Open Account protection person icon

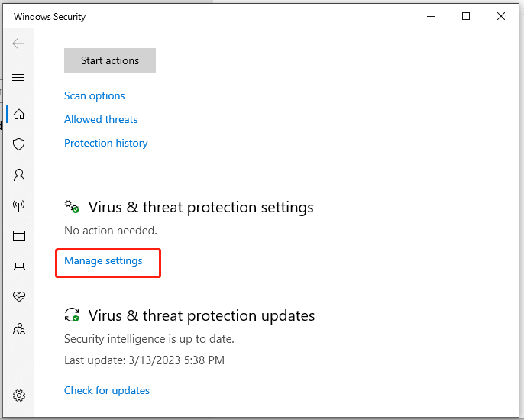[19, 175]
